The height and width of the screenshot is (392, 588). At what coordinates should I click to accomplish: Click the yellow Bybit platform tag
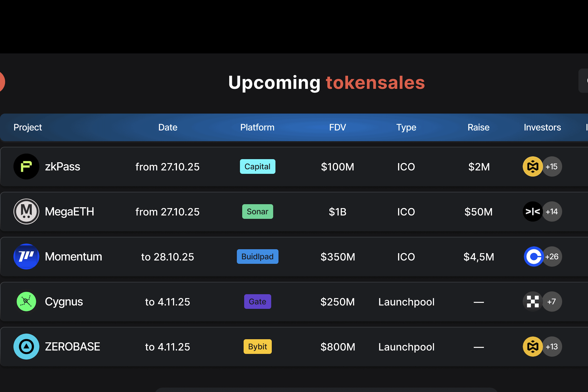point(257,346)
